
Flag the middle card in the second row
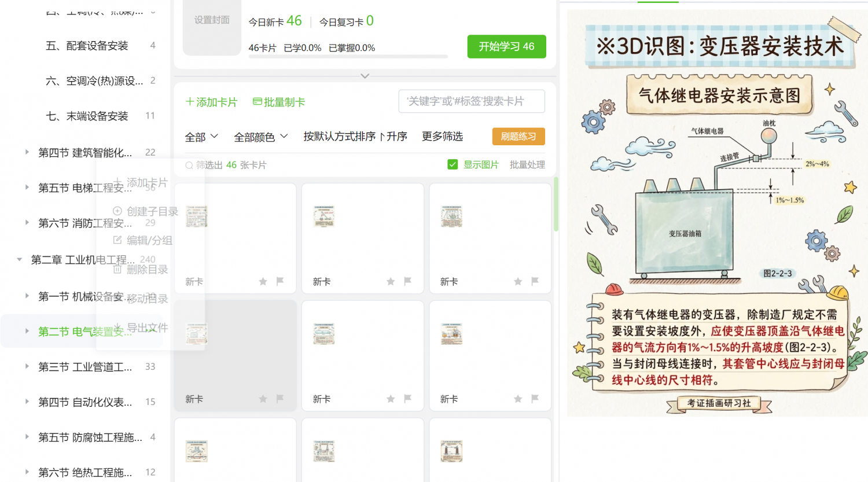click(x=407, y=399)
